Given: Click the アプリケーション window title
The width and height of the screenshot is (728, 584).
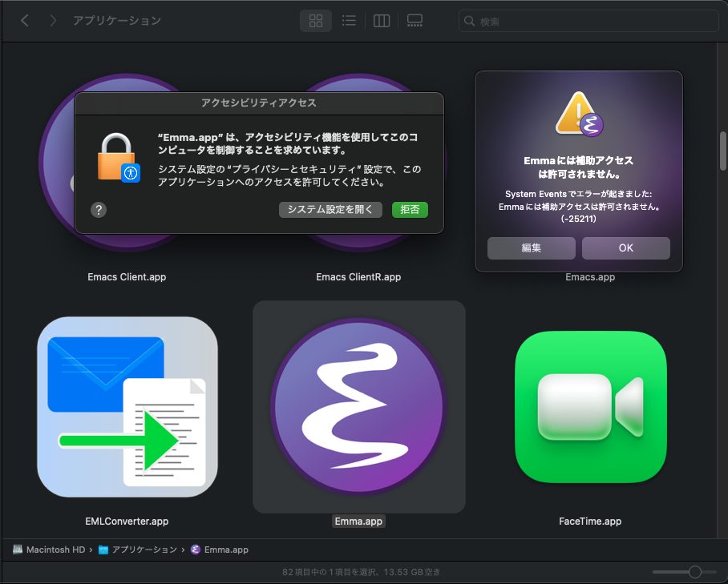Looking at the screenshot, I should click(116, 20).
